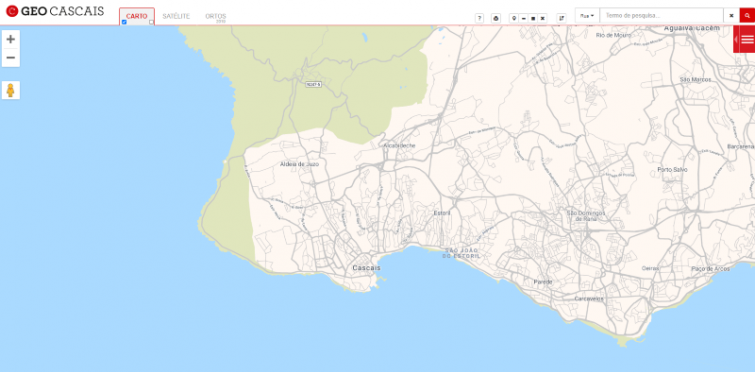
Task: Click the print map icon
Action: click(496, 18)
